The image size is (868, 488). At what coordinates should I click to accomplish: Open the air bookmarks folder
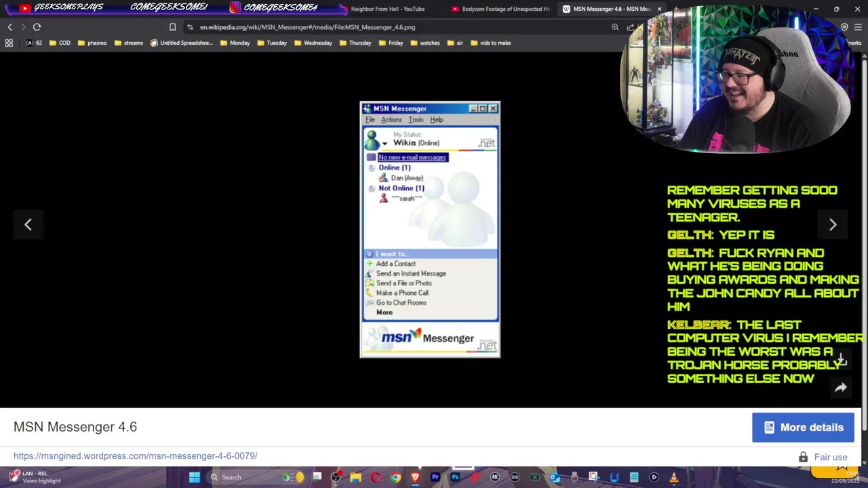[x=455, y=43]
